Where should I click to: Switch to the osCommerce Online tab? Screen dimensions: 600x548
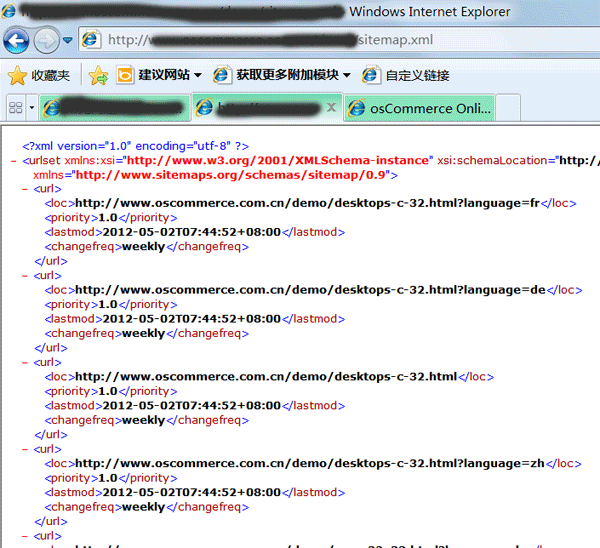pos(420,107)
